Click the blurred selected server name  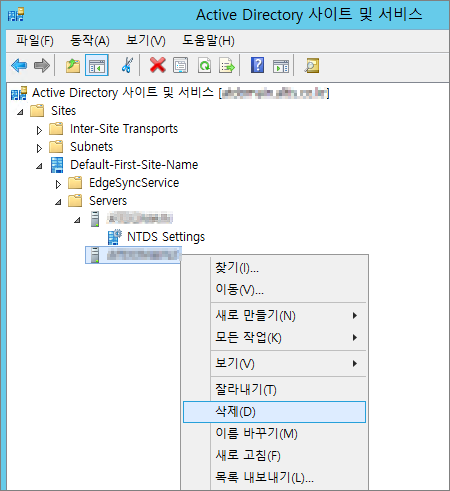[143, 255]
